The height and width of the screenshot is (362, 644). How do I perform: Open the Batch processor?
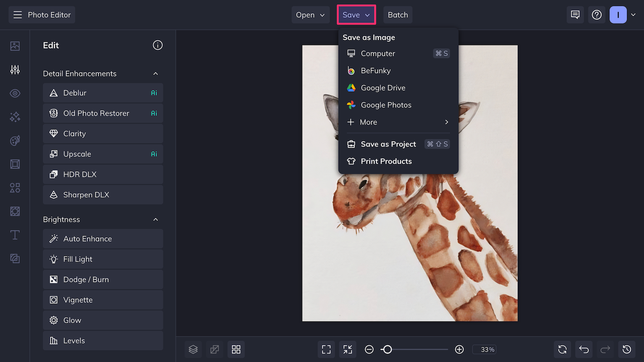point(398,14)
